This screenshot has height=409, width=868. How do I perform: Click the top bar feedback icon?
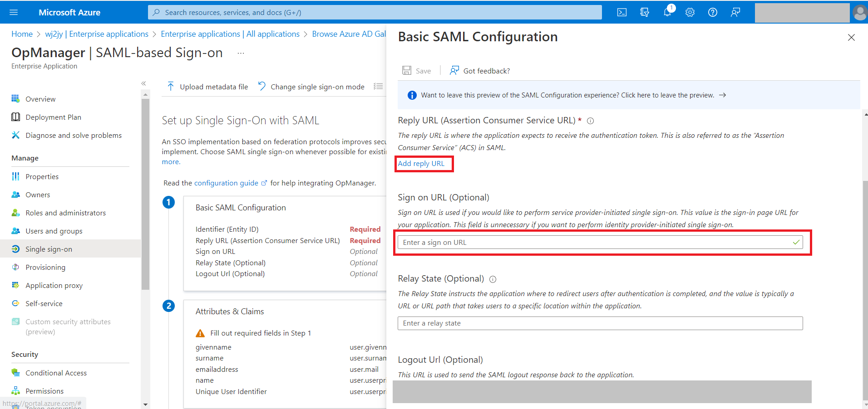click(735, 12)
